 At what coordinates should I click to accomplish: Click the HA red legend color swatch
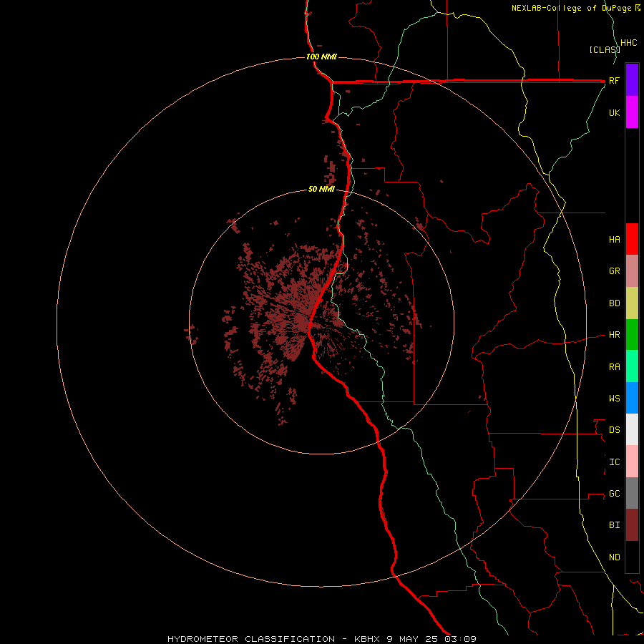(x=632, y=239)
